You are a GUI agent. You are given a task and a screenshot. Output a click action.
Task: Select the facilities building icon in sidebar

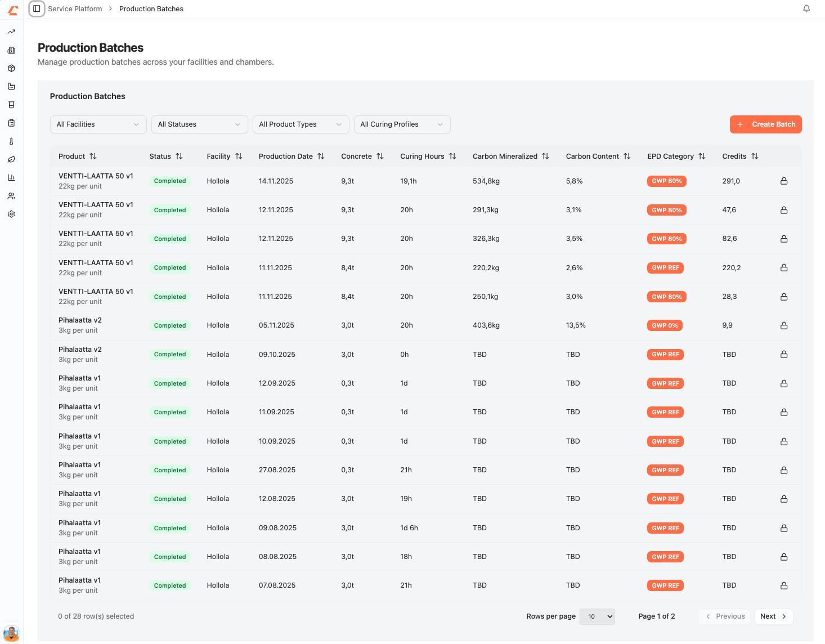pyautogui.click(x=11, y=50)
